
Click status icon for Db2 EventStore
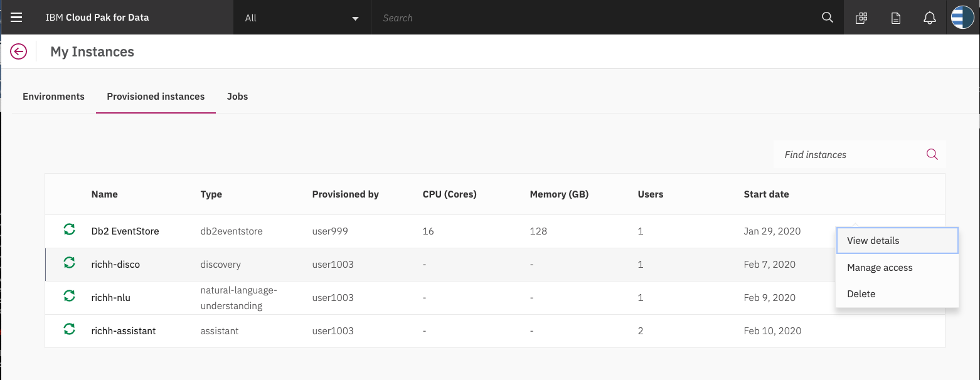pos(70,230)
